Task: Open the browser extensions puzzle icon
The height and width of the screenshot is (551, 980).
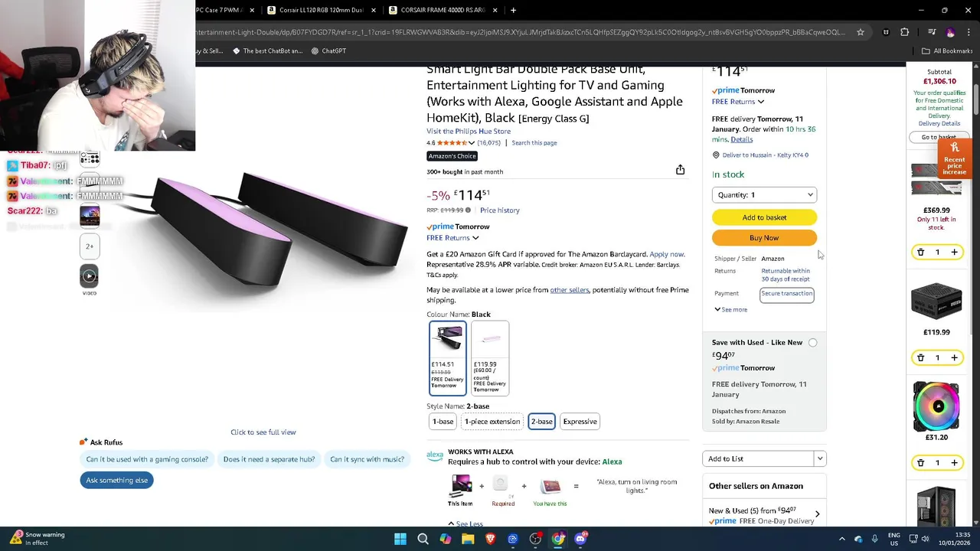Action: pos(904,32)
